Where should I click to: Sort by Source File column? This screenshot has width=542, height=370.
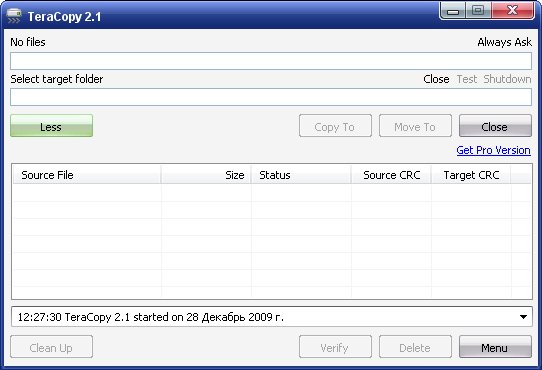pos(87,175)
